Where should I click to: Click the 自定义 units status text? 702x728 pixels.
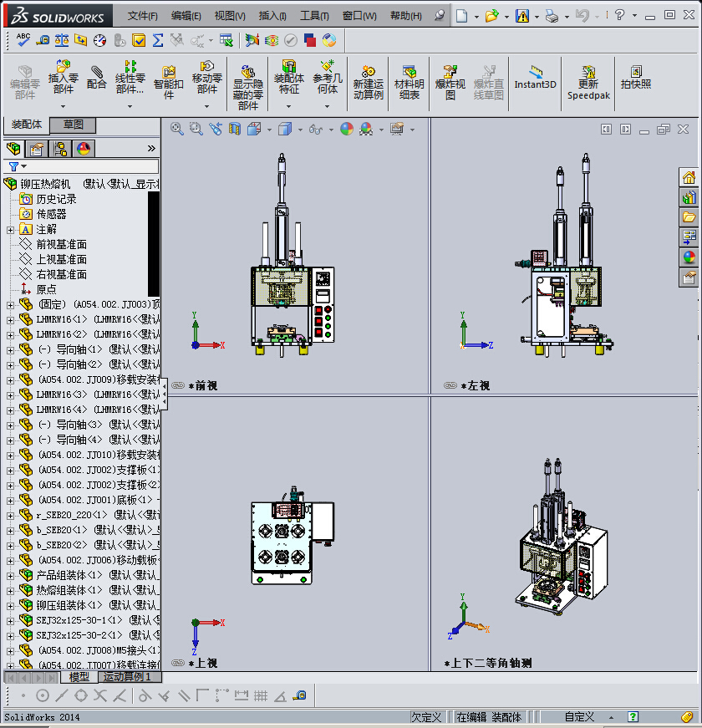(x=579, y=717)
